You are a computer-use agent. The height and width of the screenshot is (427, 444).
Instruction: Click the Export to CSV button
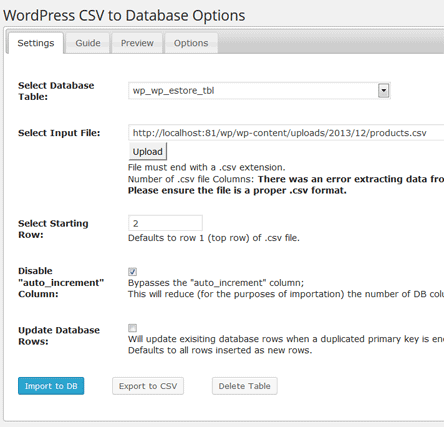[x=148, y=386]
